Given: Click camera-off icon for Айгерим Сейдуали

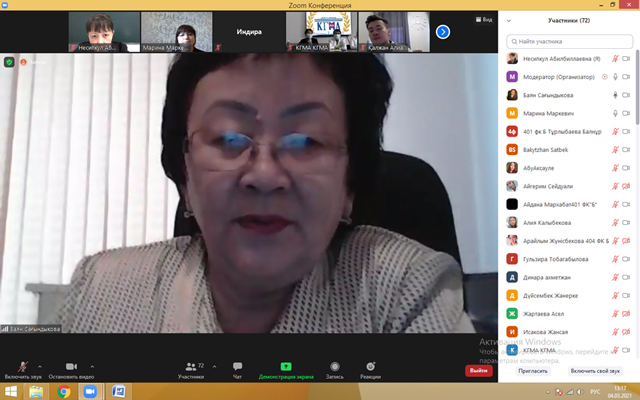Looking at the screenshot, I should 626,186.
